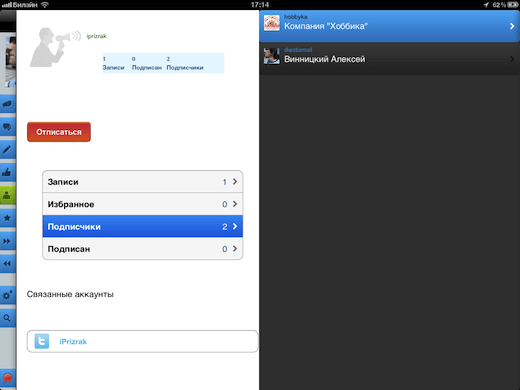The height and width of the screenshot is (390, 520).
Task: Click the double left arrows sidebar icon
Action: tap(7, 264)
